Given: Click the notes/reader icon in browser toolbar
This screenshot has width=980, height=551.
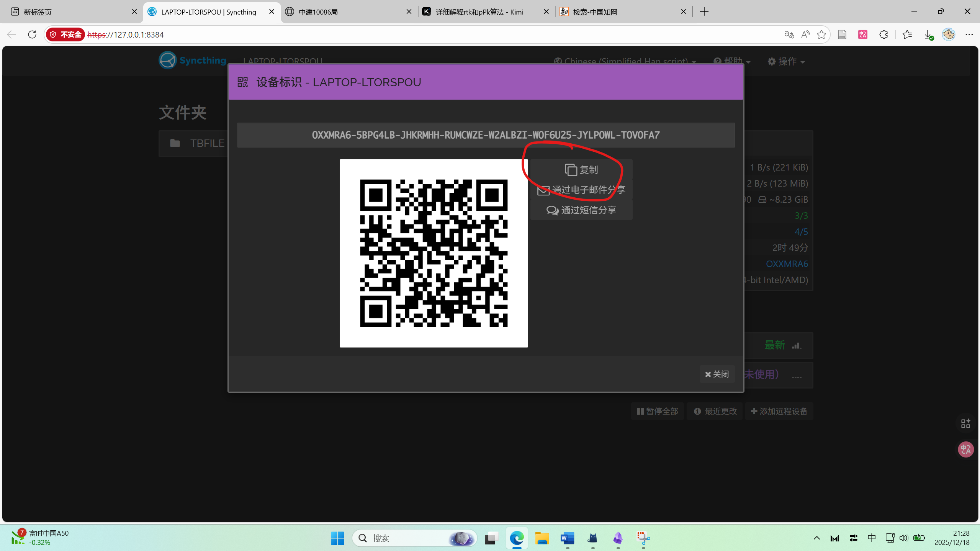Looking at the screenshot, I should (x=842, y=34).
